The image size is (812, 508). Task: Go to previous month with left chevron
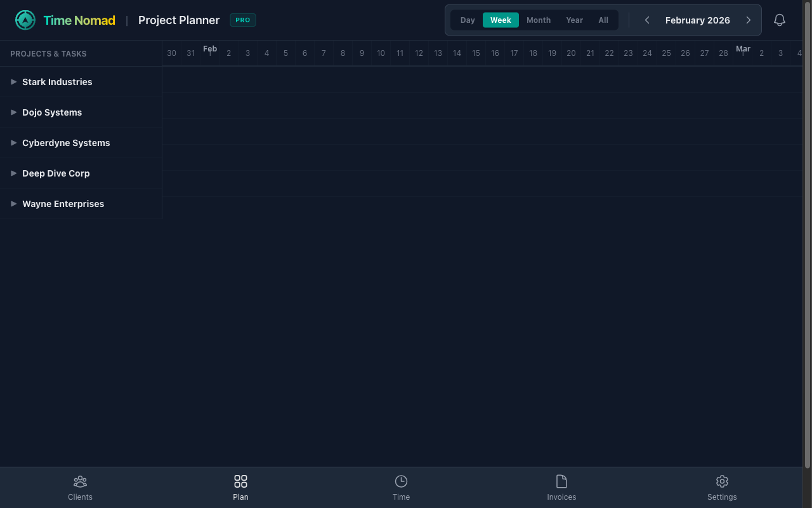pyautogui.click(x=647, y=20)
